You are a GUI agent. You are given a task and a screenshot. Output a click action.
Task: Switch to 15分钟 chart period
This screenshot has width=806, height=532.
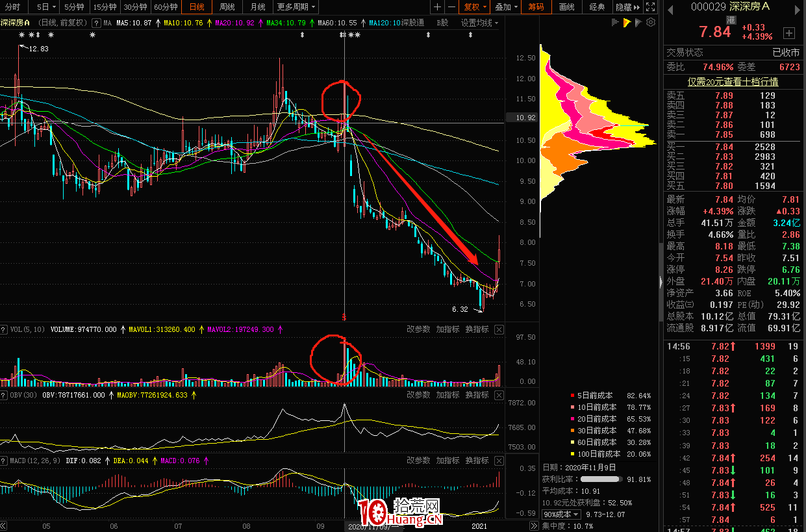[x=105, y=7]
